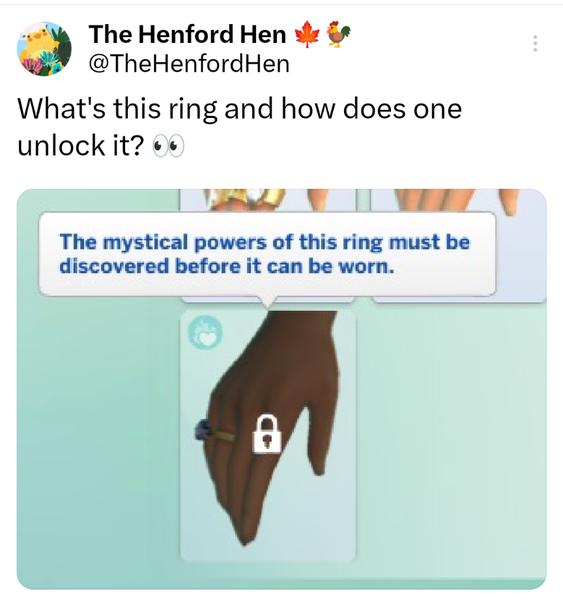This screenshot has width=563, height=600.
Task: Select the locked dark hand ring thumbnail
Action: click(x=268, y=435)
